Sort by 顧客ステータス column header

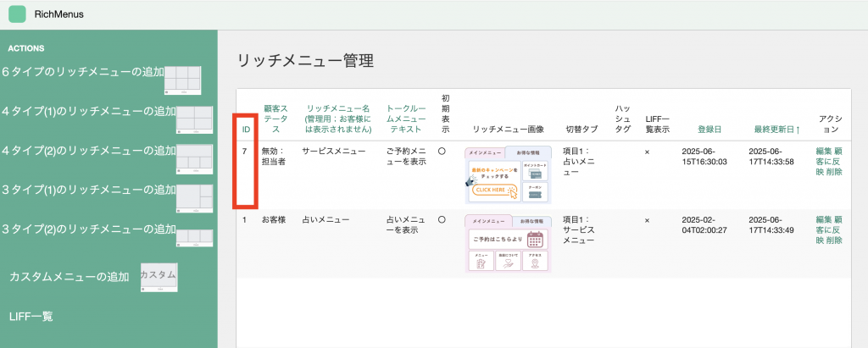click(275, 119)
